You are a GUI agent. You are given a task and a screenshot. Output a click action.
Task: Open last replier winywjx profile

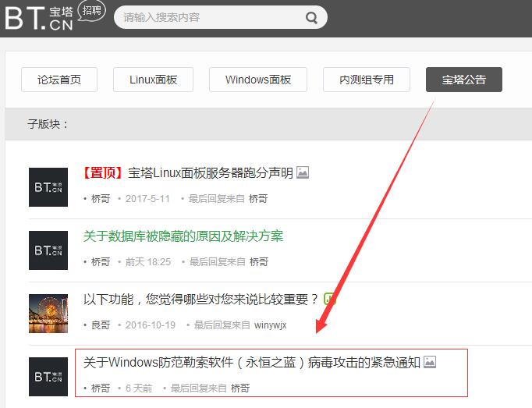tap(271, 325)
